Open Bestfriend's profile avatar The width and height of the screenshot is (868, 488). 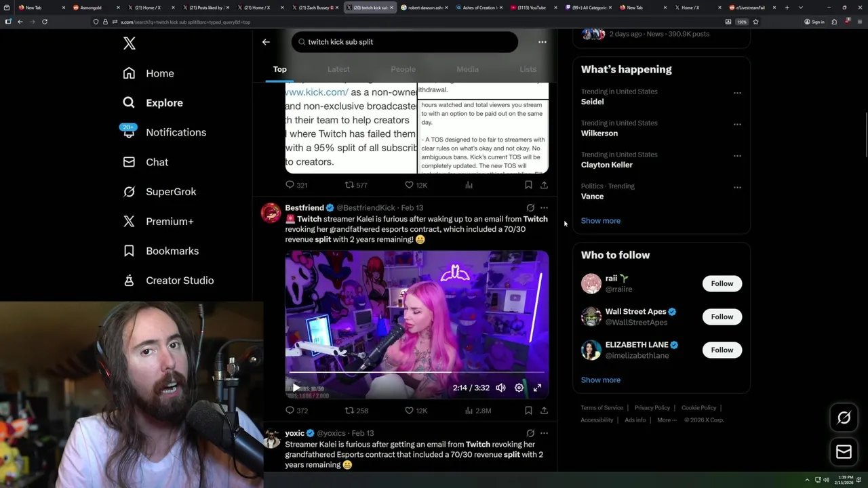point(271,213)
